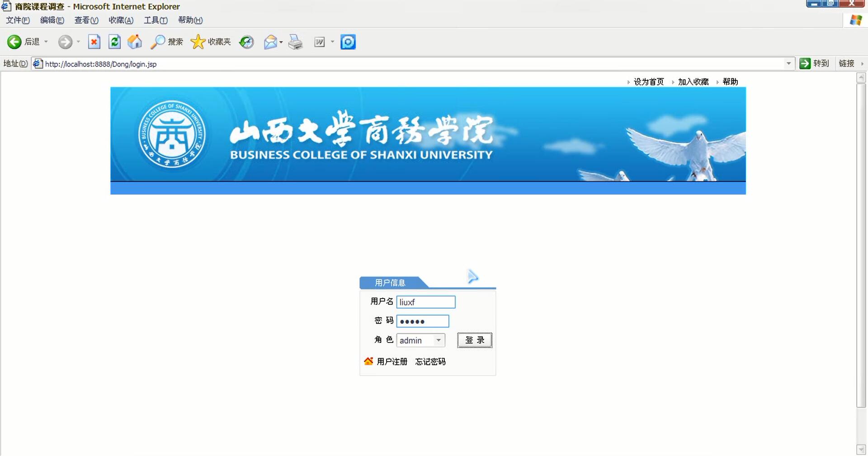Image resolution: width=868 pixels, height=456 pixels.
Task: Click the address bar URL text
Action: coord(101,64)
